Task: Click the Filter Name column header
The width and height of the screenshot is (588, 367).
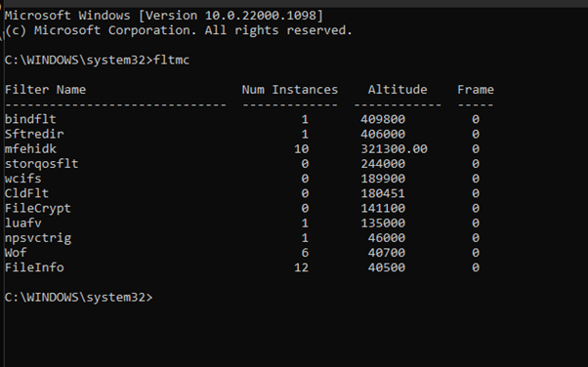Action: (x=45, y=90)
